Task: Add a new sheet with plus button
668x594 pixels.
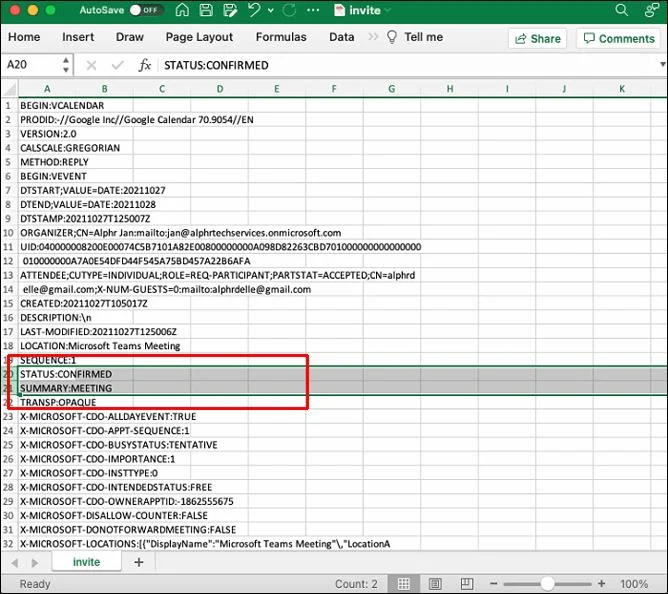Action: (x=139, y=562)
